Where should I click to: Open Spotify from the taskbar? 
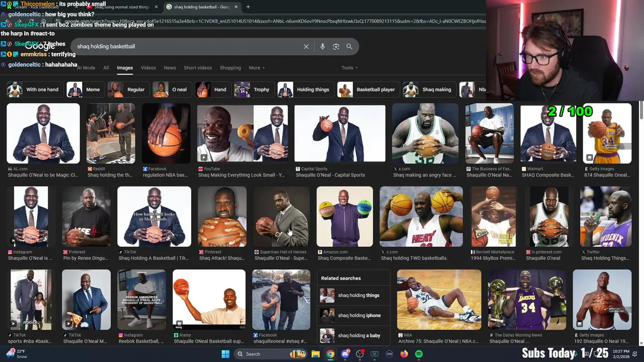click(x=419, y=354)
